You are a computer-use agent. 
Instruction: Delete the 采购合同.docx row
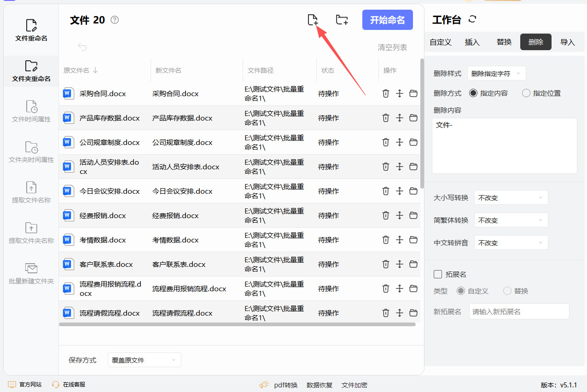(x=386, y=93)
